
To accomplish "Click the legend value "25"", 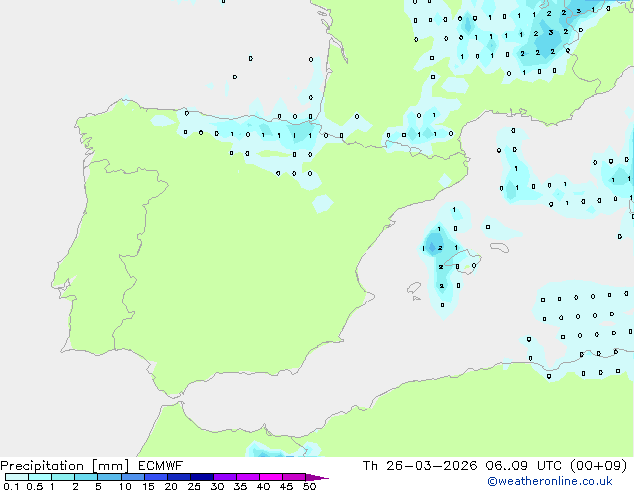I will (x=194, y=486).
